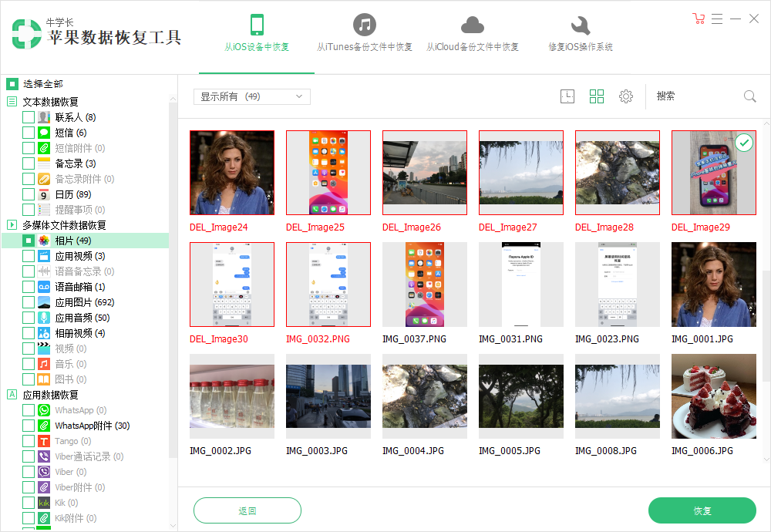Switch to grid thumbnail view icon

click(x=597, y=96)
